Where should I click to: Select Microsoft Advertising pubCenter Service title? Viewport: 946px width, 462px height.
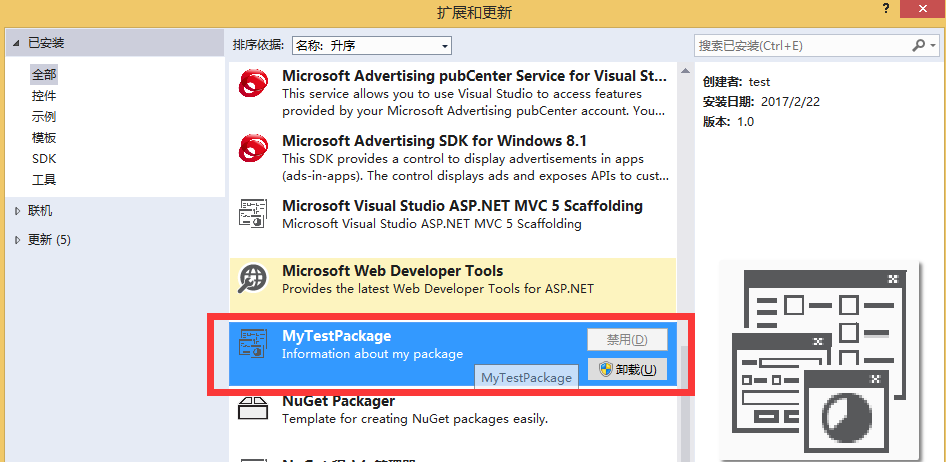click(475, 76)
